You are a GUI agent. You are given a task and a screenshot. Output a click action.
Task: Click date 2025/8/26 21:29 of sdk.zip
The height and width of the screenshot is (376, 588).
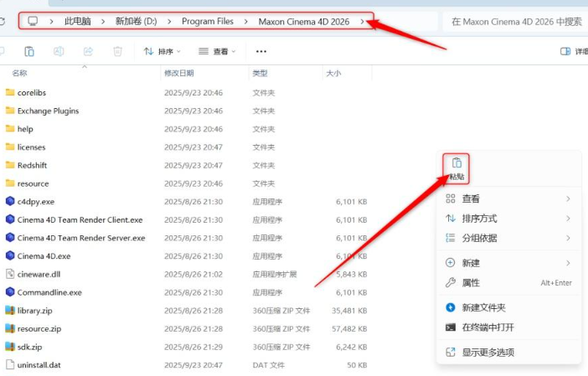pyautogui.click(x=193, y=347)
